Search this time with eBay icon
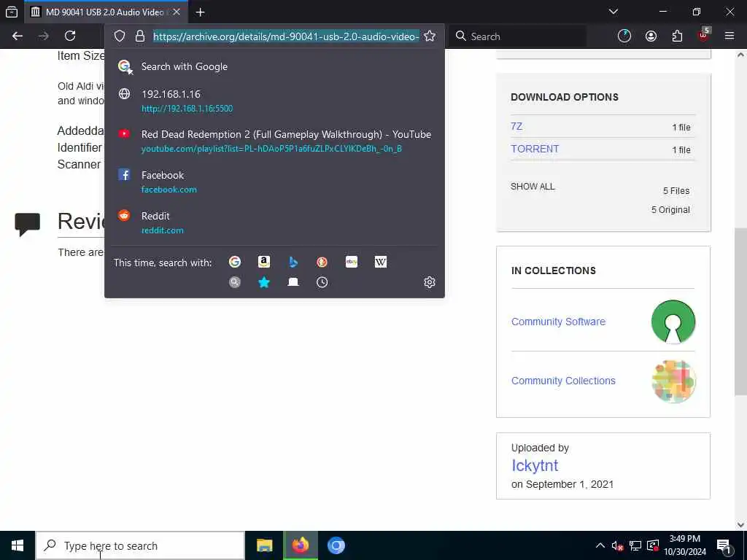The image size is (747, 560). point(352,262)
